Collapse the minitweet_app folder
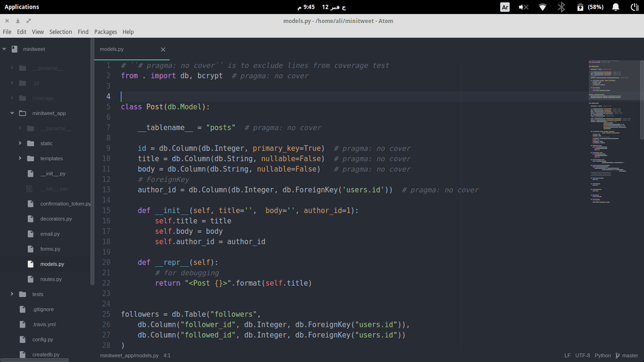Image resolution: width=644 pixels, height=362 pixels. click(13, 114)
